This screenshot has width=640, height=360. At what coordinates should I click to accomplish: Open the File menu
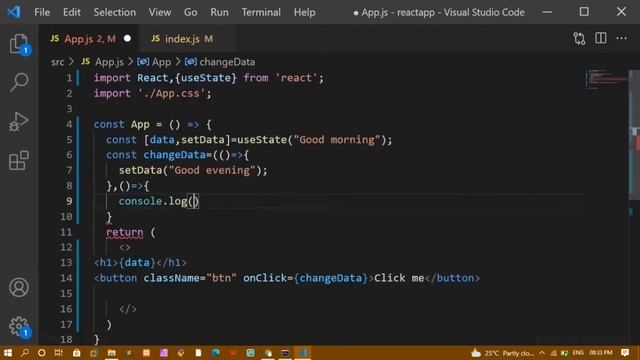(x=42, y=12)
